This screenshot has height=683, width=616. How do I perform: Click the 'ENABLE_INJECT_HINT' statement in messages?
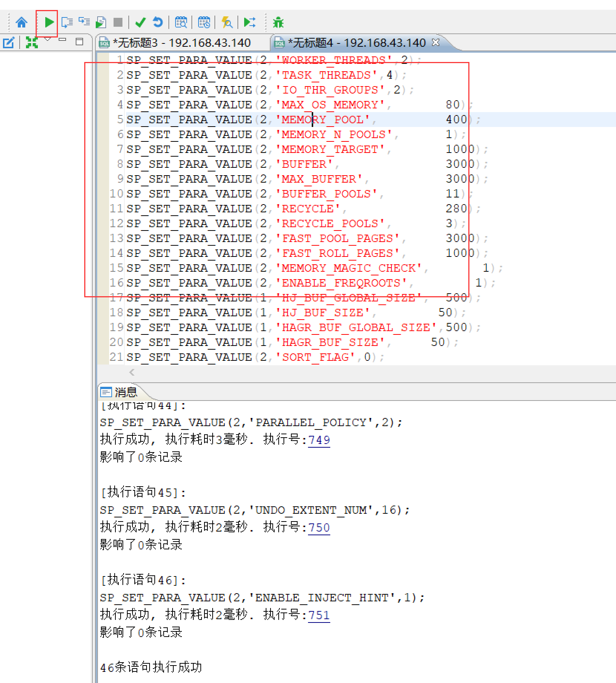[x=262, y=598]
